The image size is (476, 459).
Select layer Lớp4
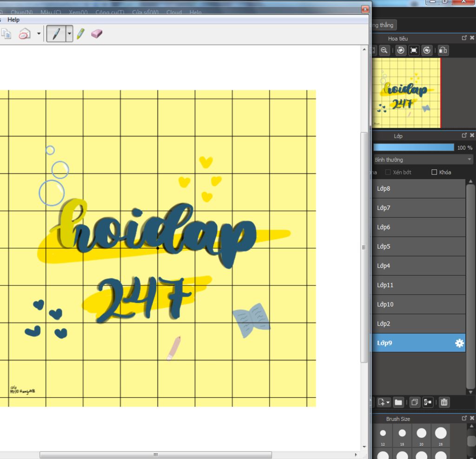(418, 266)
